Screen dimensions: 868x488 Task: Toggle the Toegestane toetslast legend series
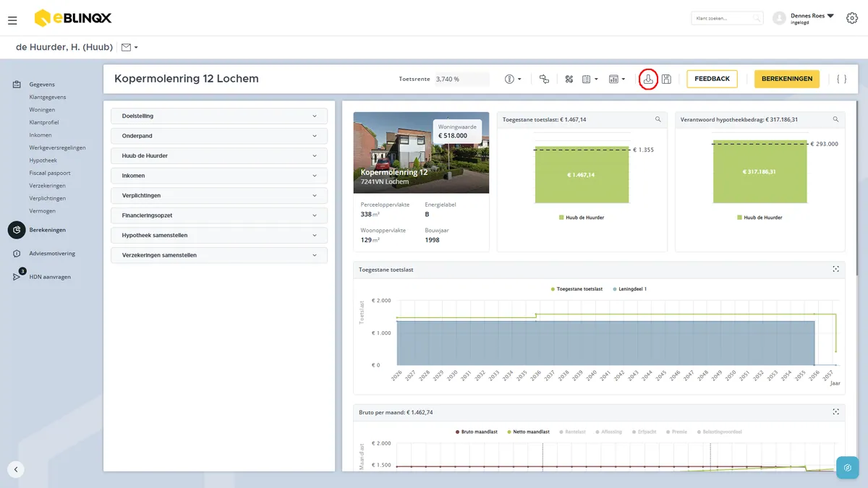click(576, 289)
